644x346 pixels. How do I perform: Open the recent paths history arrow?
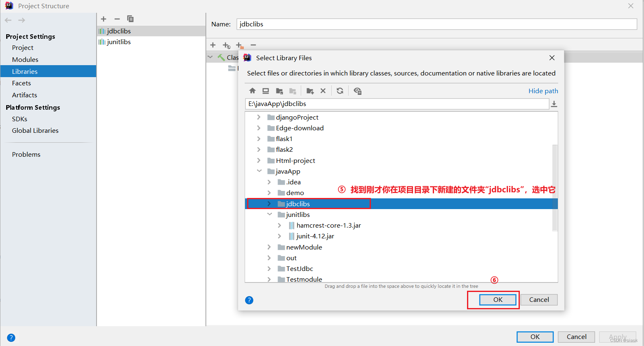[x=554, y=104]
